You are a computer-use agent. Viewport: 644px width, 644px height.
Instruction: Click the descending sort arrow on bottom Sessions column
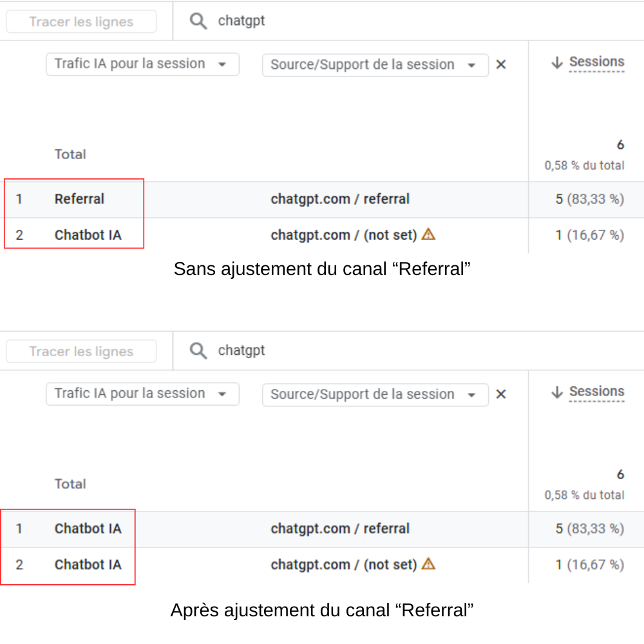pyautogui.click(x=555, y=392)
